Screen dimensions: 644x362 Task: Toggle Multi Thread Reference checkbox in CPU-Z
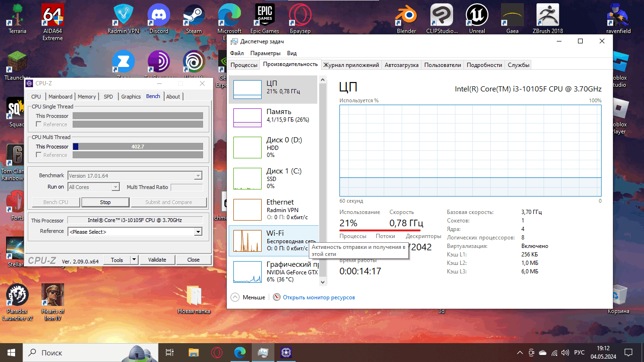(x=39, y=155)
